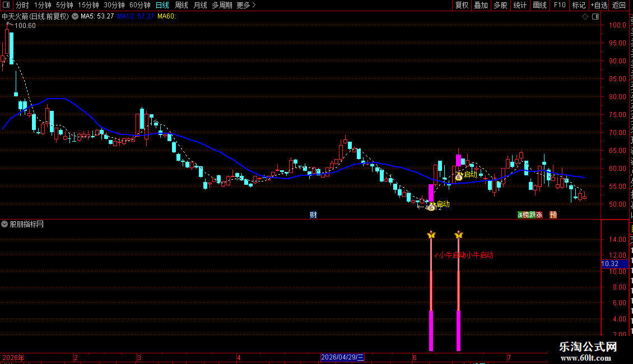
Task: Click the second magenta signal bar
Action: (459, 330)
